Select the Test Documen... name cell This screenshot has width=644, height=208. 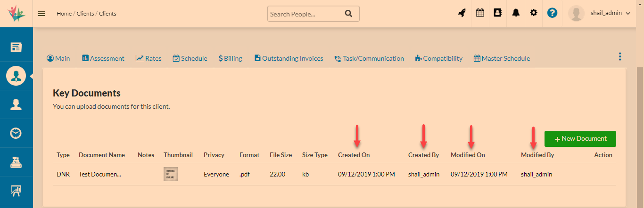tap(100, 174)
